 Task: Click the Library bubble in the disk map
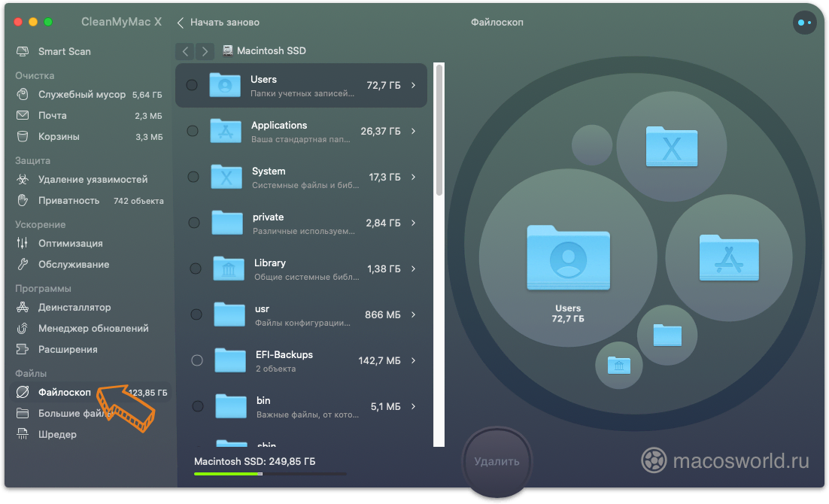(619, 366)
